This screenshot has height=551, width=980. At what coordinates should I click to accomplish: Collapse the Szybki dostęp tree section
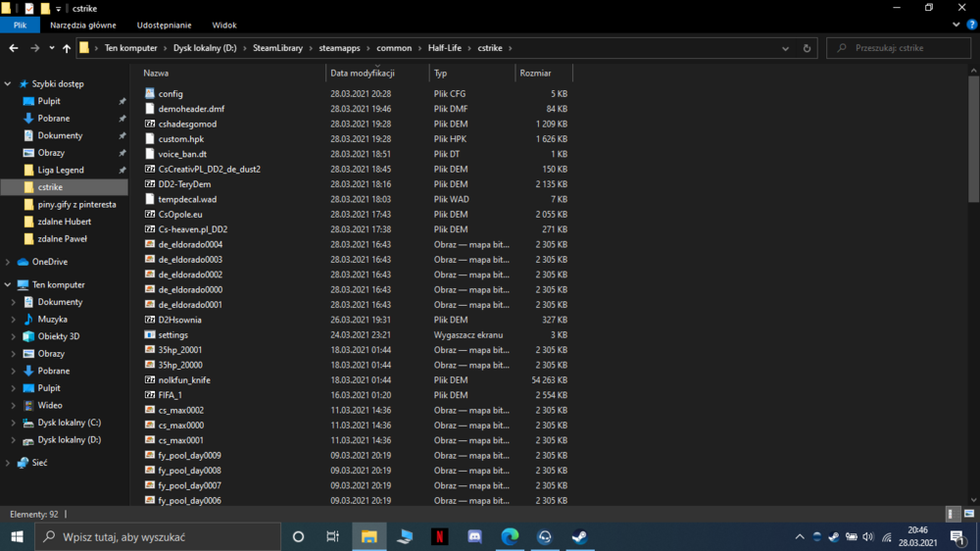click(x=8, y=83)
